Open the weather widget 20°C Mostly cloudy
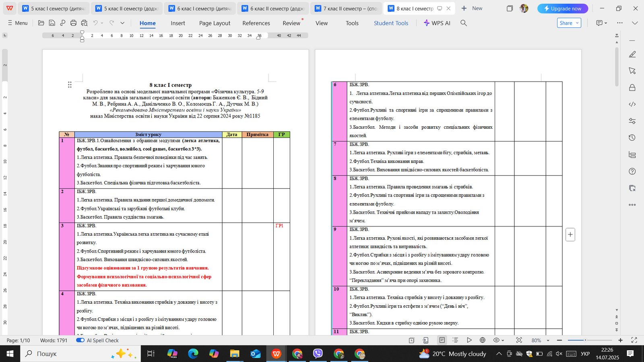The width and height of the screenshot is (644, 362). 453,354
